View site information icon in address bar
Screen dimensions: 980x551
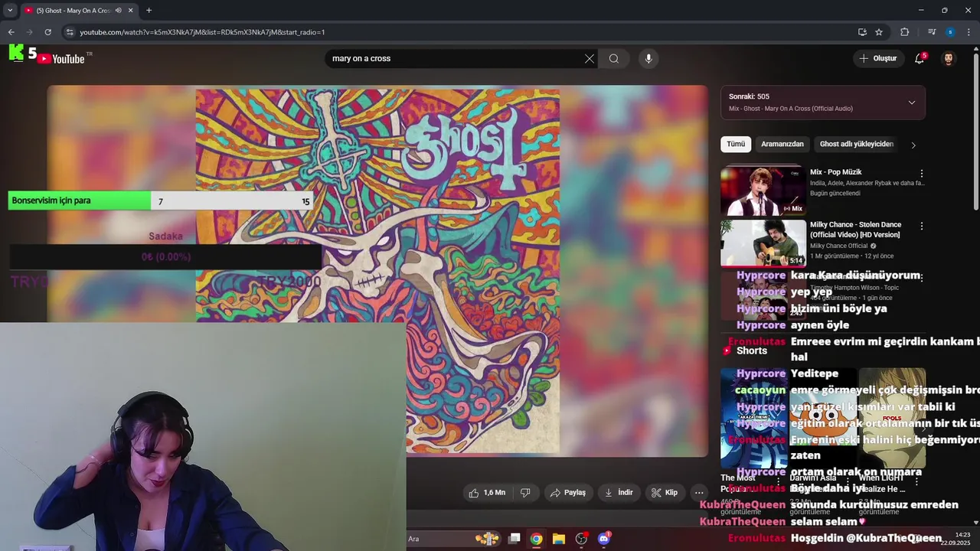click(70, 32)
